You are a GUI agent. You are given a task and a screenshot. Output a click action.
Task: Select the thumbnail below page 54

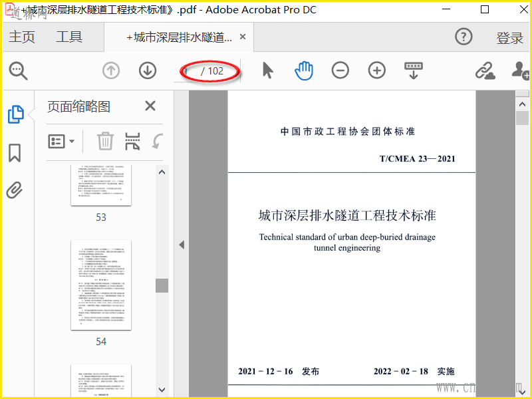(x=101, y=380)
